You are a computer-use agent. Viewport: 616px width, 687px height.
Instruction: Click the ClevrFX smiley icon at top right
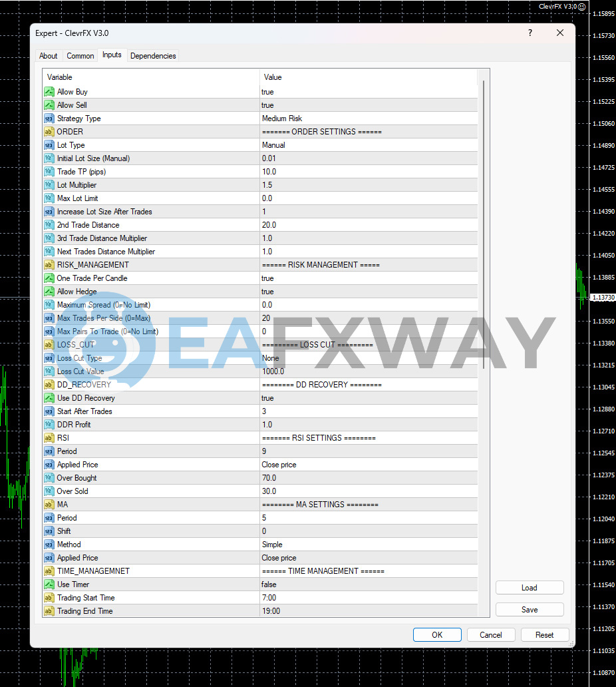pos(581,7)
